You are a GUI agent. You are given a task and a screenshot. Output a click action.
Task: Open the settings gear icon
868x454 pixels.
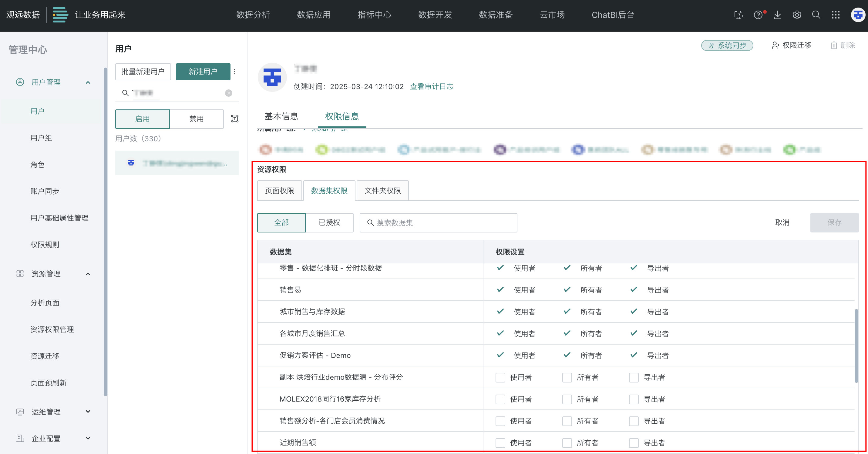[x=797, y=15]
